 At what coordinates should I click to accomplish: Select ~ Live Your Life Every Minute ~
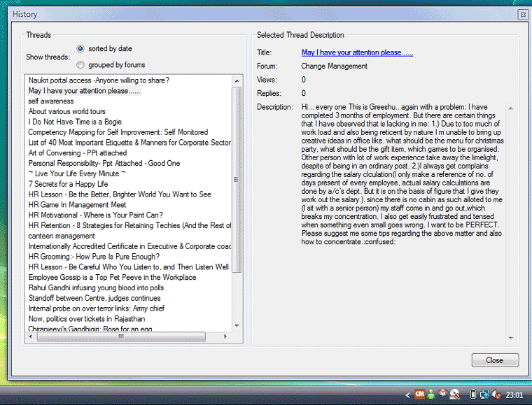pyautogui.click(x=77, y=173)
